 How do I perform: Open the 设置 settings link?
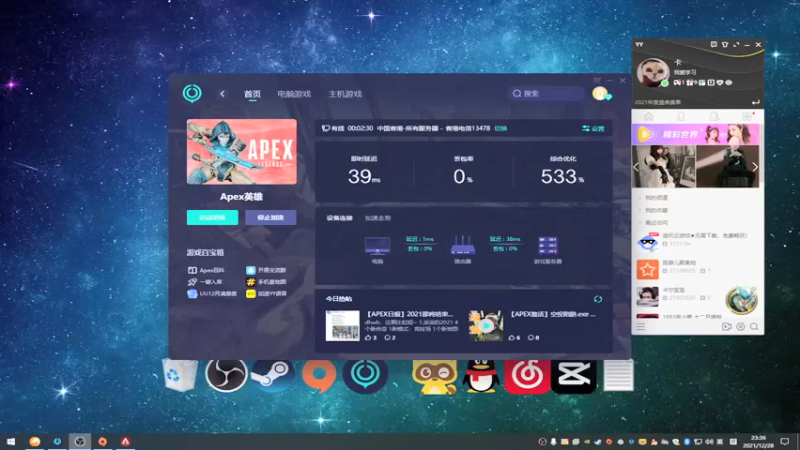[x=593, y=129]
